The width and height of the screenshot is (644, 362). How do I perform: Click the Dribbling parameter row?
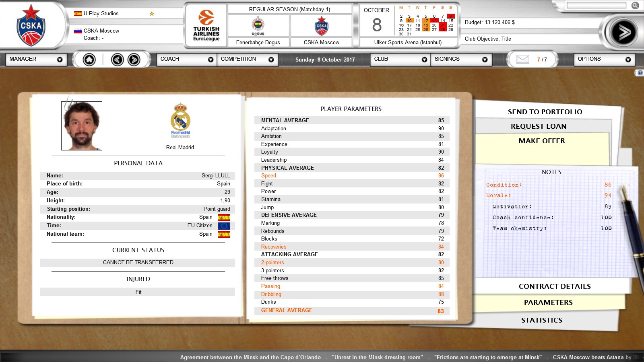click(352, 294)
